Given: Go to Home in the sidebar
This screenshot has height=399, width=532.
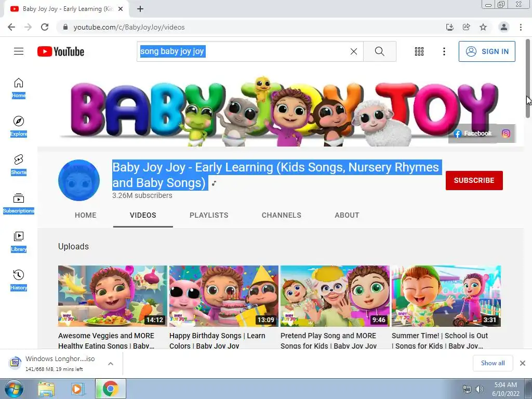Looking at the screenshot, I should [19, 88].
